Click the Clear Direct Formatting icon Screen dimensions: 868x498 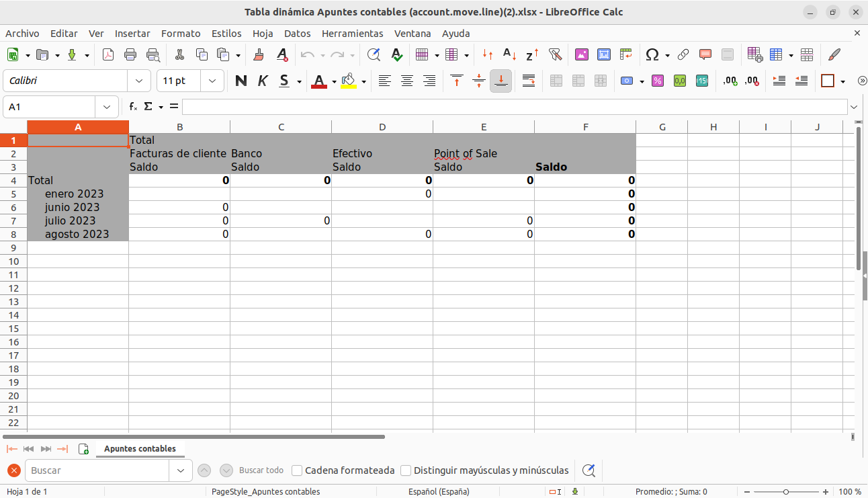click(x=282, y=55)
